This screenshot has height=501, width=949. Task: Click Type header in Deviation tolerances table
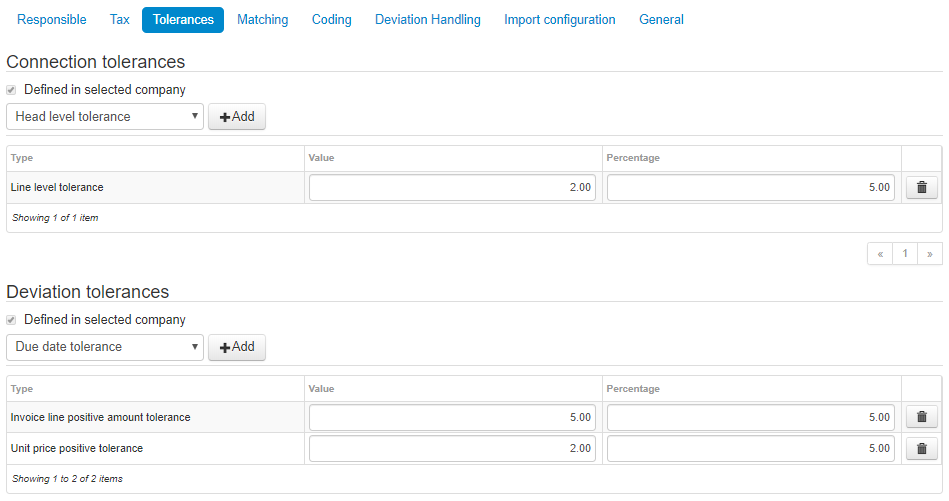[x=22, y=388]
